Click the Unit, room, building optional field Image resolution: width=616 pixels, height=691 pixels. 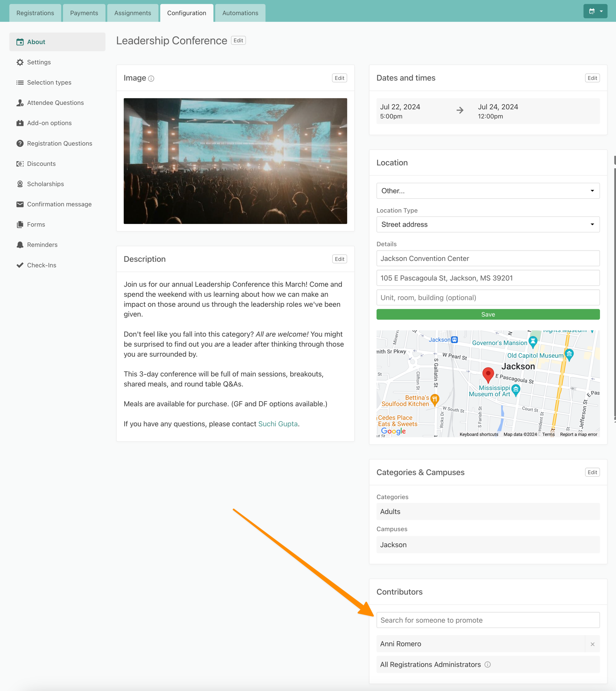coord(488,298)
